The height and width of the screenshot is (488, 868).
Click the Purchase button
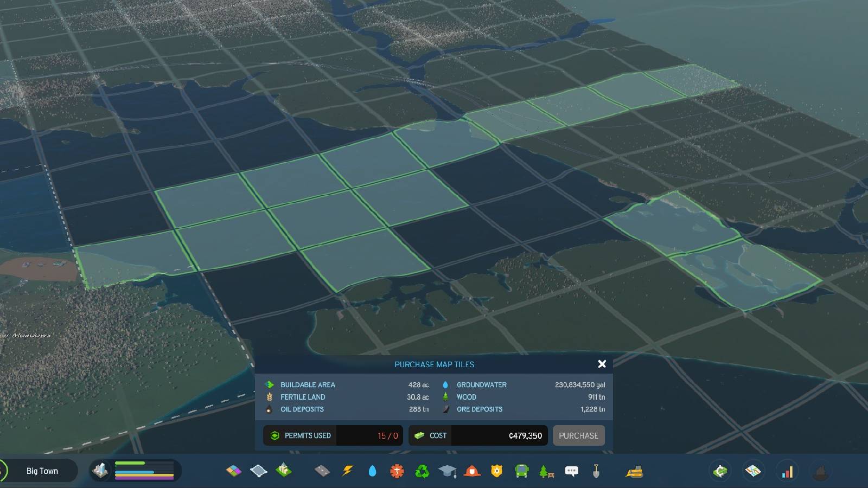pyautogui.click(x=578, y=435)
